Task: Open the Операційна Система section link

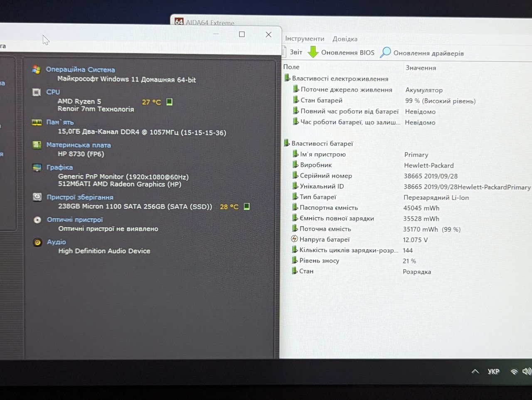Action: coord(80,69)
